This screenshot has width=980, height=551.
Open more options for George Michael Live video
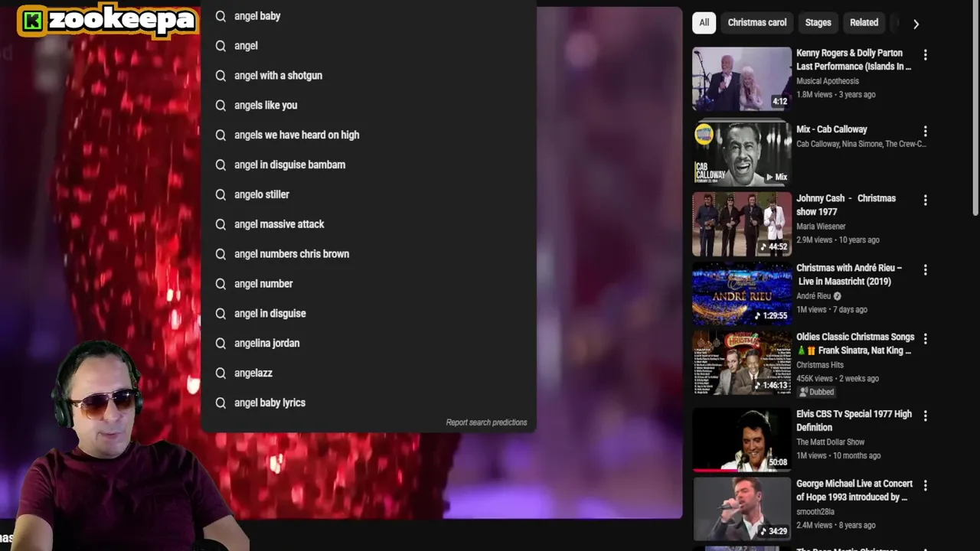(x=925, y=486)
